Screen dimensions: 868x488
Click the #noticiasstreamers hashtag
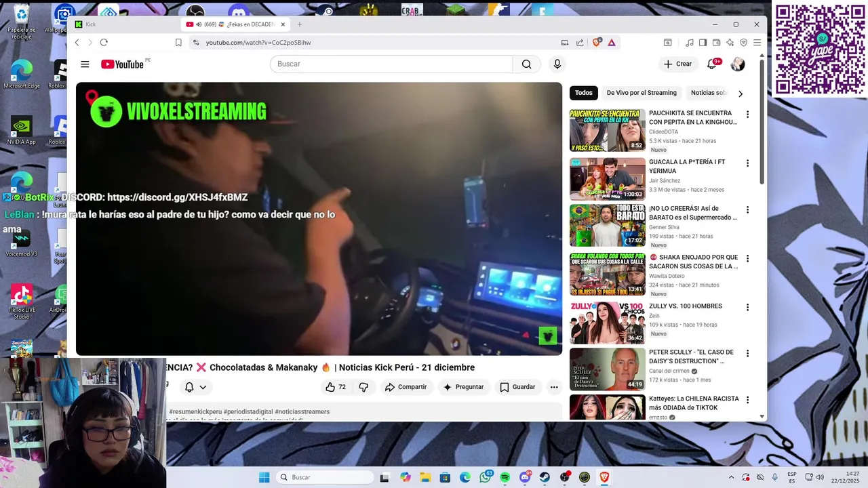[302, 411]
